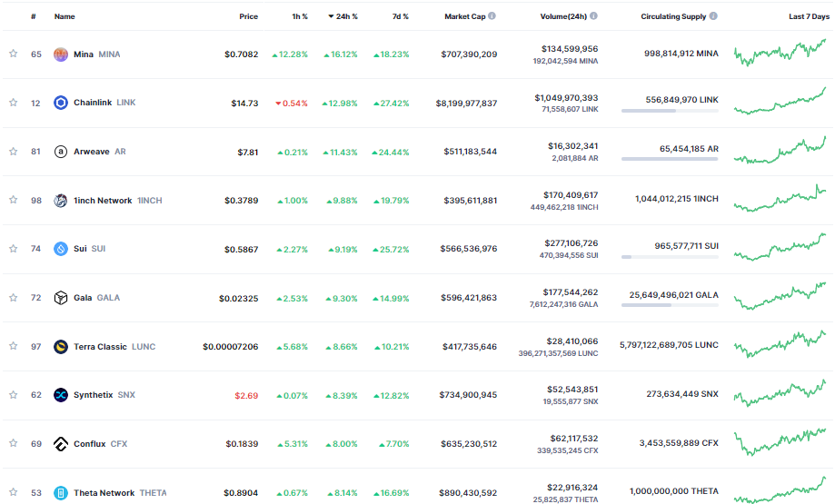835x504 pixels.
Task: Toggle the Conflux watchlist star
Action: coord(14,443)
